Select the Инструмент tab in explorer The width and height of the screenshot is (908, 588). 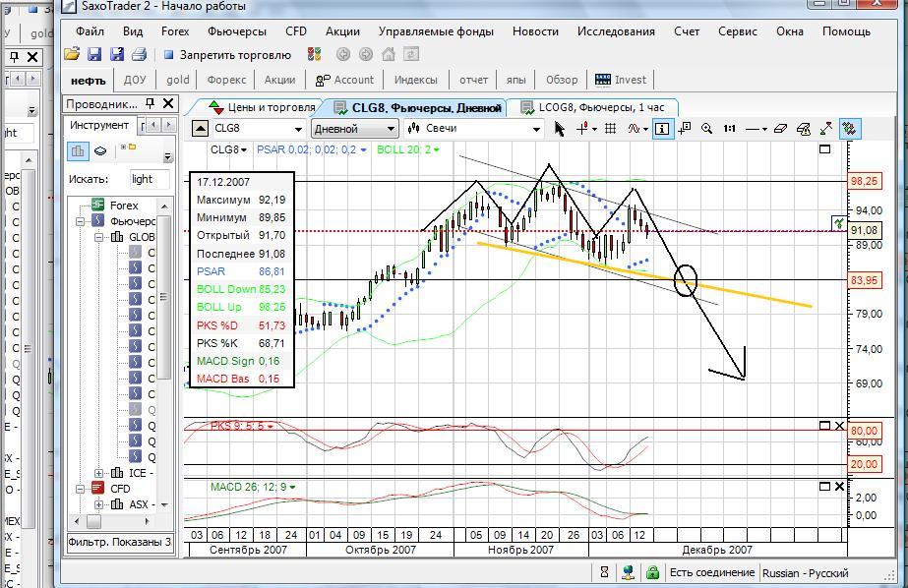click(99, 125)
